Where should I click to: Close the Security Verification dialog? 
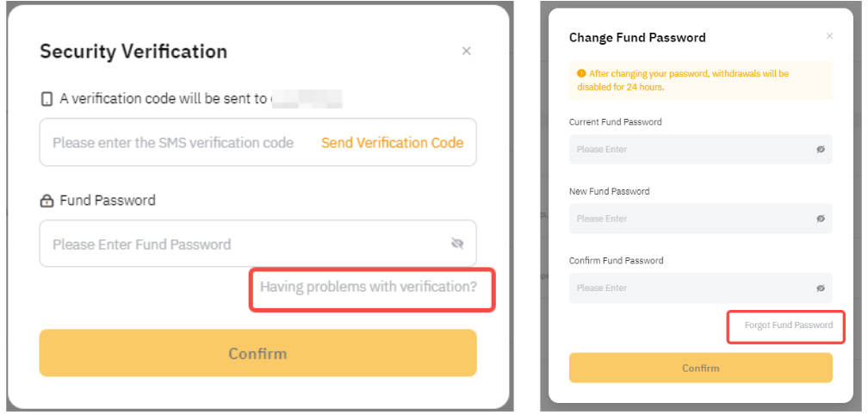[467, 52]
